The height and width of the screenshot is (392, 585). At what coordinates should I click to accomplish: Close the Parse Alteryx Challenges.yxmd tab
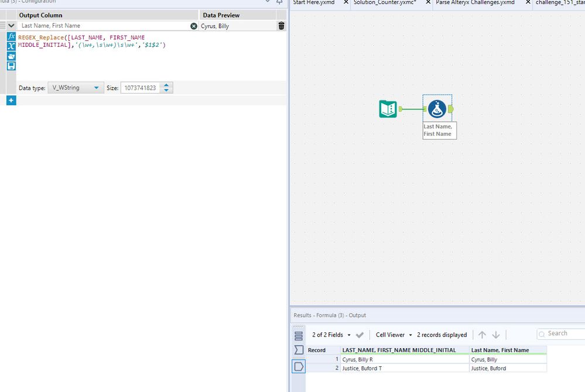point(528,2)
